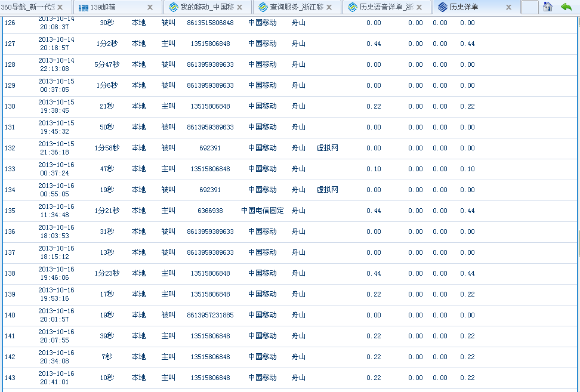Click 主叫 in row 139
The height and width of the screenshot is (392, 580).
[168, 294]
